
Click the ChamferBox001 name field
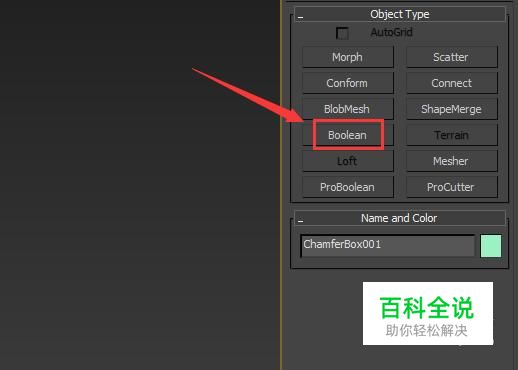pyautogui.click(x=388, y=246)
